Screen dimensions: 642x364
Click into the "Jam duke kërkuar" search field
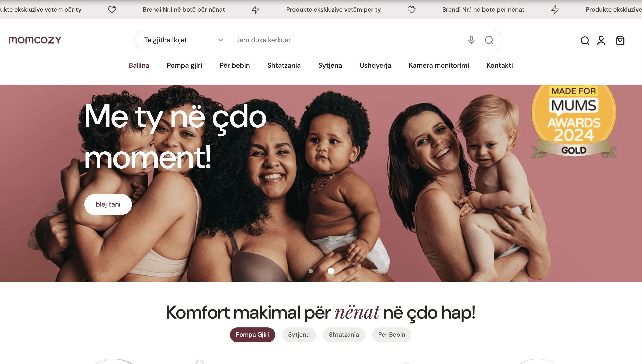(x=347, y=40)
